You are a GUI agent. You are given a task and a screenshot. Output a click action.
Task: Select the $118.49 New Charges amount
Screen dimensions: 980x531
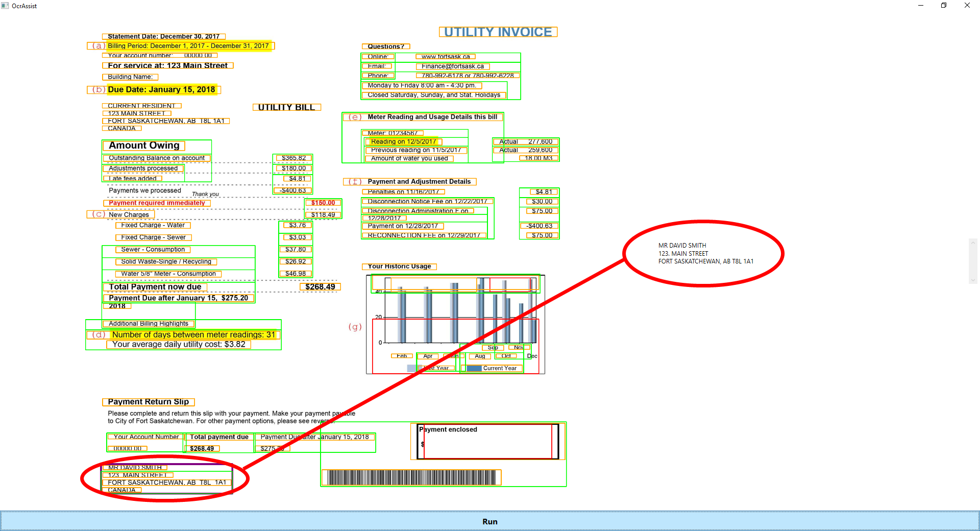pyautogui.click(x=323, y=214)
